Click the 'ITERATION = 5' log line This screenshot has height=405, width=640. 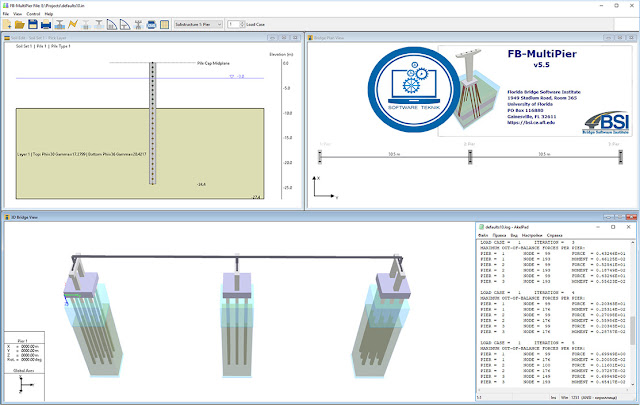[x=527, y=343]
